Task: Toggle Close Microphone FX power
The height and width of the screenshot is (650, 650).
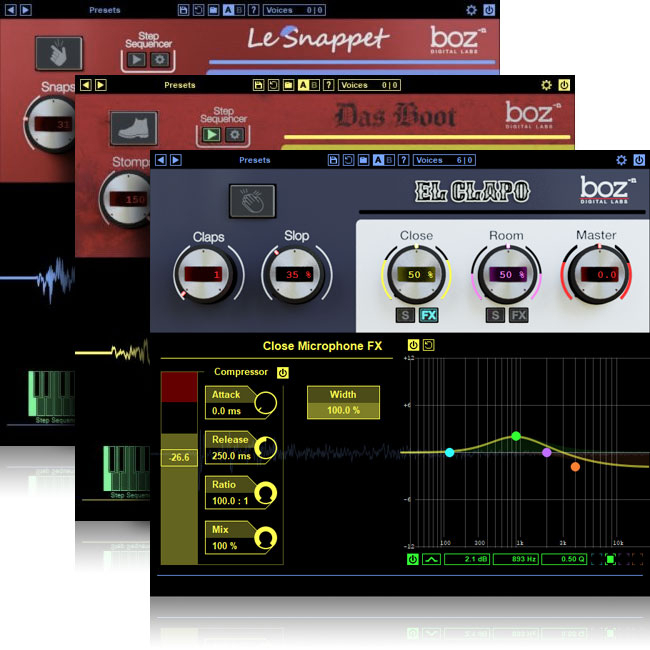Action: click(413, 345)
